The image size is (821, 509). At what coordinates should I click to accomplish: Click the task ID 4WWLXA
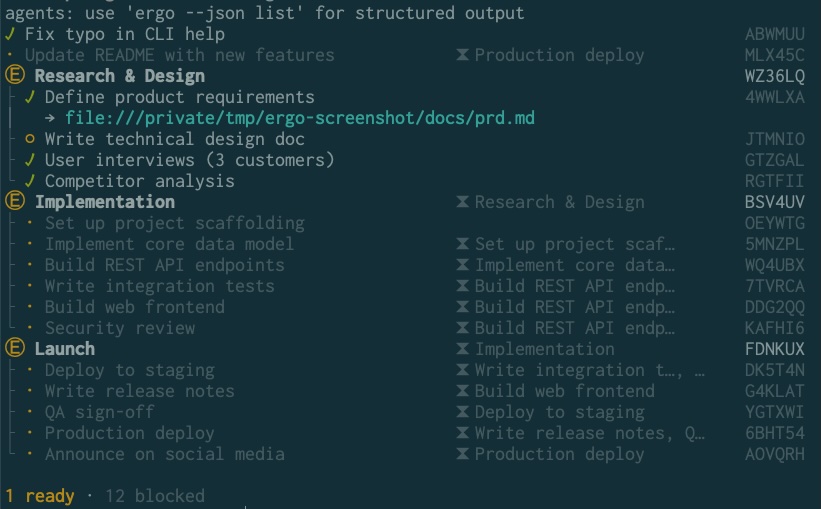point(774,97)
